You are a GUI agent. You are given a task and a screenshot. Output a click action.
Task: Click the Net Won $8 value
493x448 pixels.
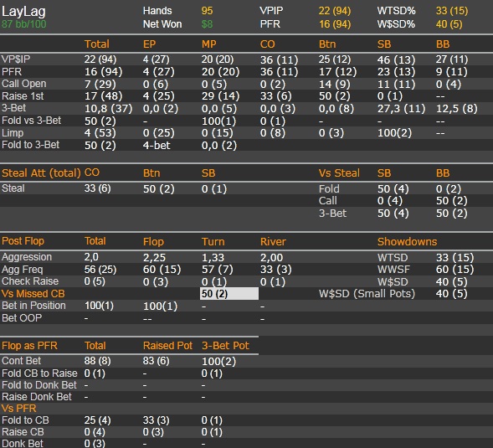pyautogui.click(x=207, y=24)
